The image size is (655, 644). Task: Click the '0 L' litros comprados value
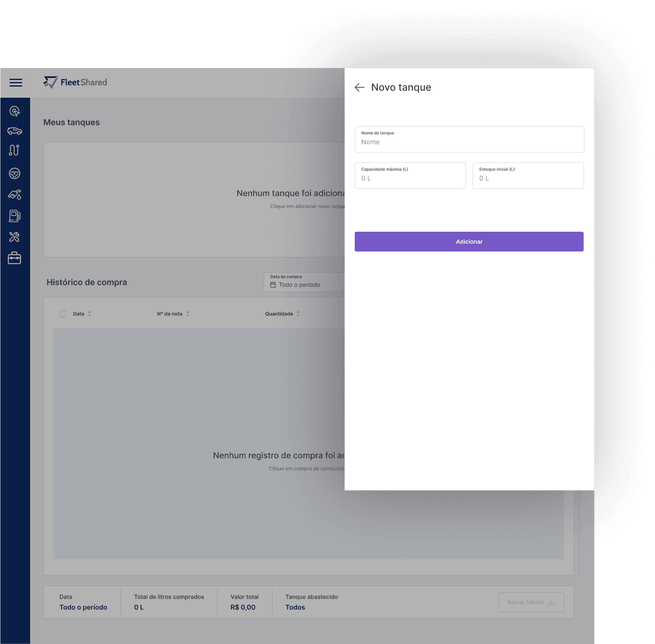click(139, 607)
